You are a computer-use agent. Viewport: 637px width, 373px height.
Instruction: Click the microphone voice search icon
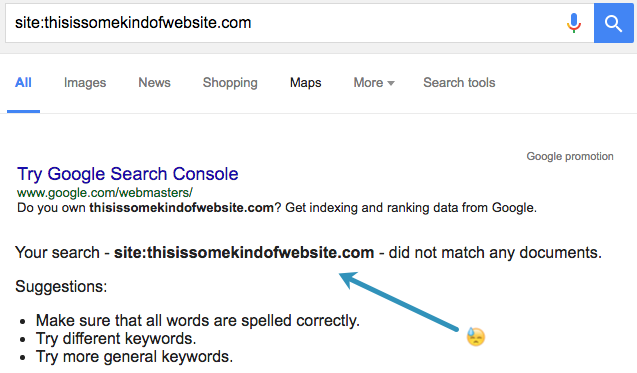pyautogui.click(x=574, y=23)
